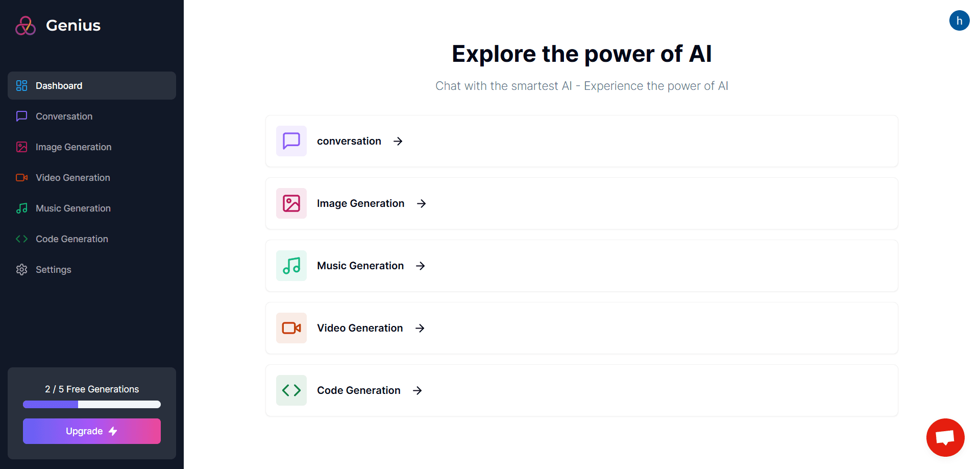This screenshot has height=469, width=980.
Task: Click the arrow on the Code Generation card
Action: coord(418,390)
